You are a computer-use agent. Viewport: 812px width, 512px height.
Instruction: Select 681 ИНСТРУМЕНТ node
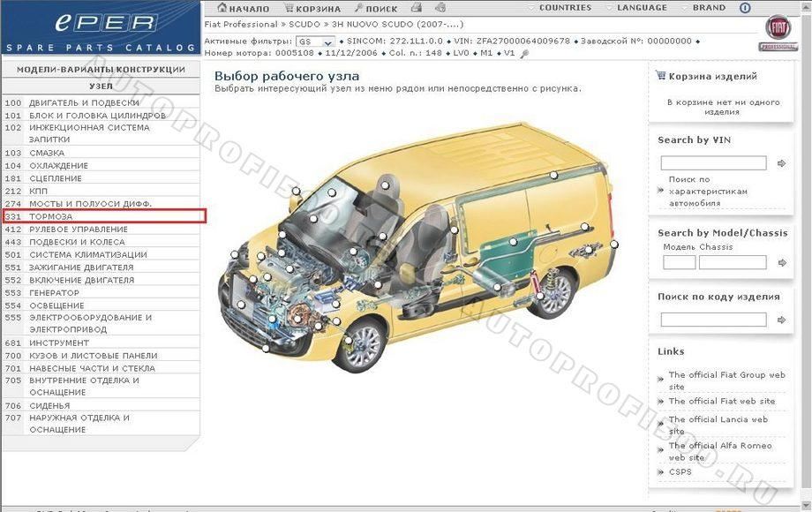pyautogui.click(x=101, y=343)
